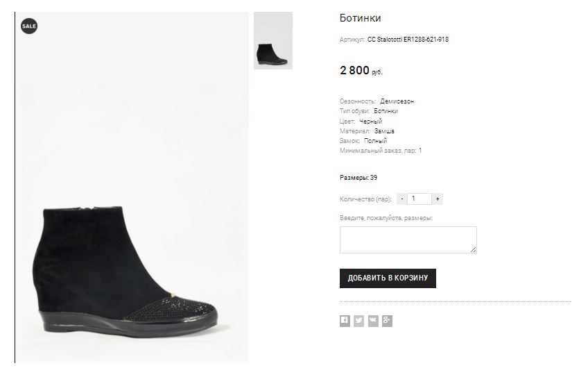This screenshot has height=377, width=588.
Task: Click the Черный color value
Action: (370, 122)
